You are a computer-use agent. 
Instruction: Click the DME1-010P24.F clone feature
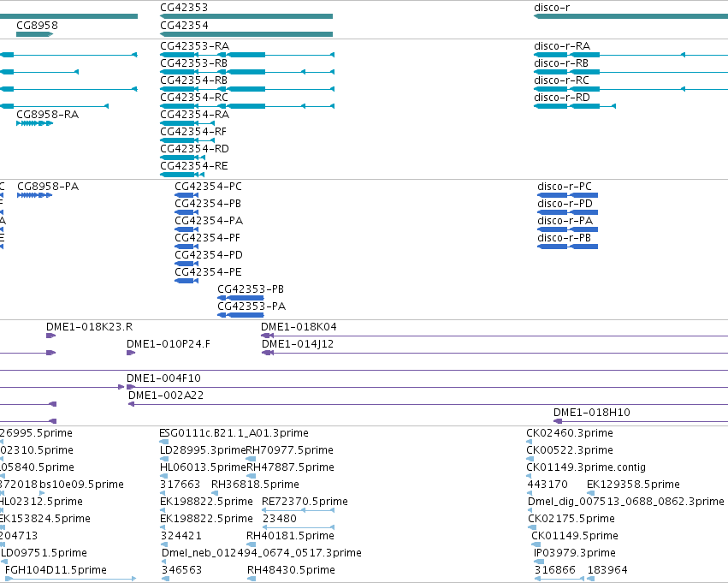click(x=131, y=353)
